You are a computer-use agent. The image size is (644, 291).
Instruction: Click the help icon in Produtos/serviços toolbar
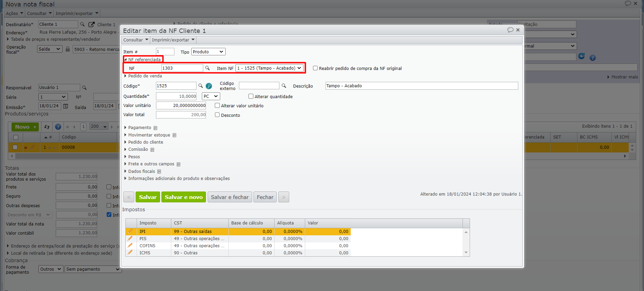58,127
